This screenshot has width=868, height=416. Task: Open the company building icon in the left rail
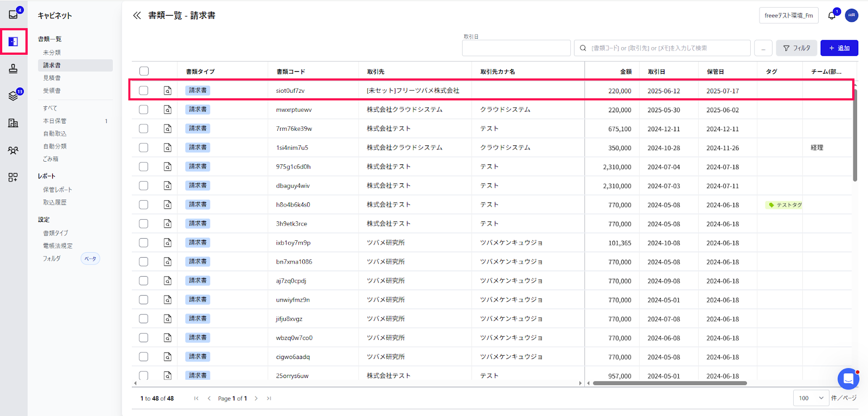coord(14,123)
